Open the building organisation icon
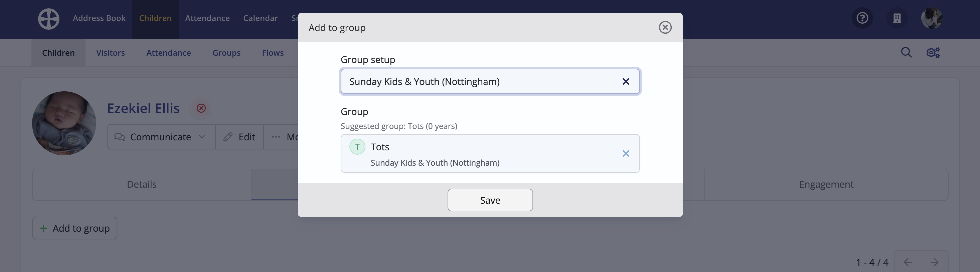Viewport: 980px width, 272px height. [x=897, y=18]
